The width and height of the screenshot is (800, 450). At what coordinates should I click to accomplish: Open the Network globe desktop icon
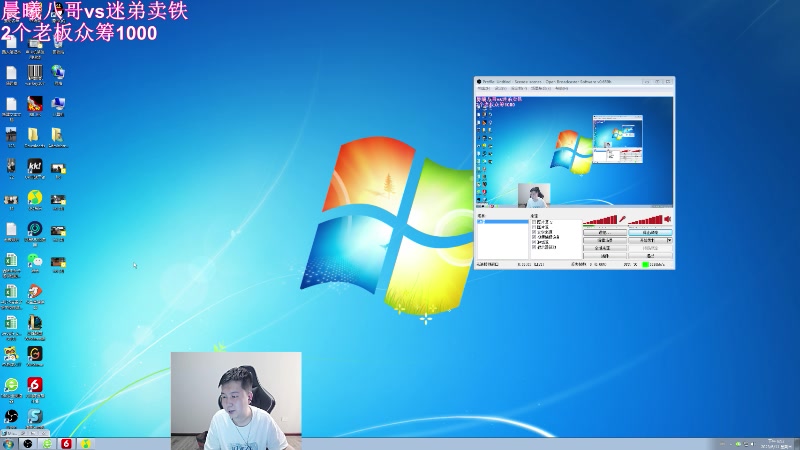(58, 73)
